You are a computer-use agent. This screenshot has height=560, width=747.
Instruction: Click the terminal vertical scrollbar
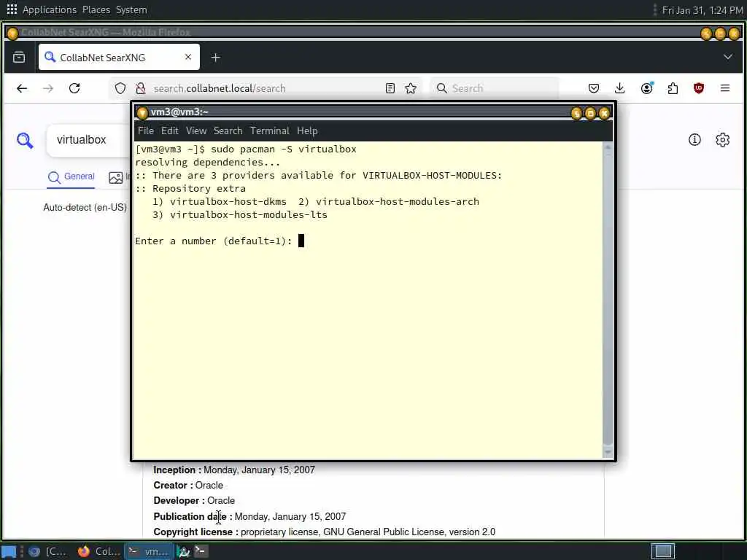pyautogui.click(x=608, y=298)
